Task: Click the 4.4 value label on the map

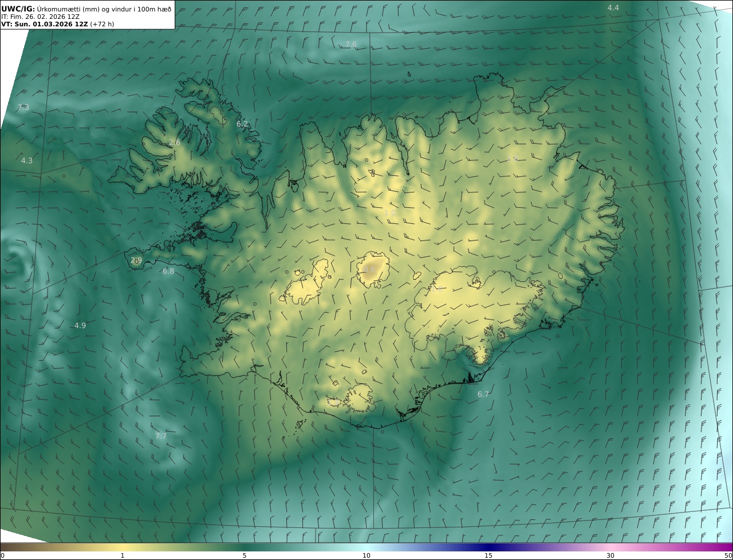Action: (x=613, y=7)
